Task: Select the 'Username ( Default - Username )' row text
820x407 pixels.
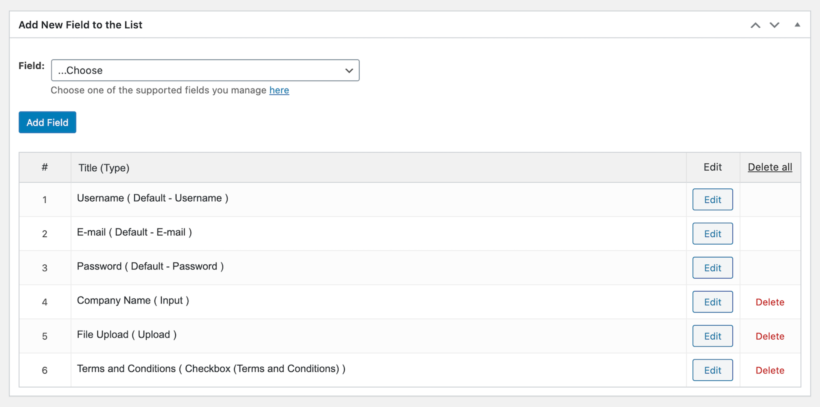Action: click(x=153, y=198)
